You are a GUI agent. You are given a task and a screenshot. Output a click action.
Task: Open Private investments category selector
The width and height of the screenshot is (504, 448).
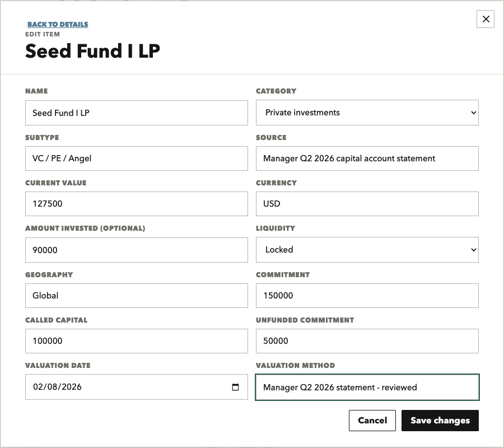[367, 113]
